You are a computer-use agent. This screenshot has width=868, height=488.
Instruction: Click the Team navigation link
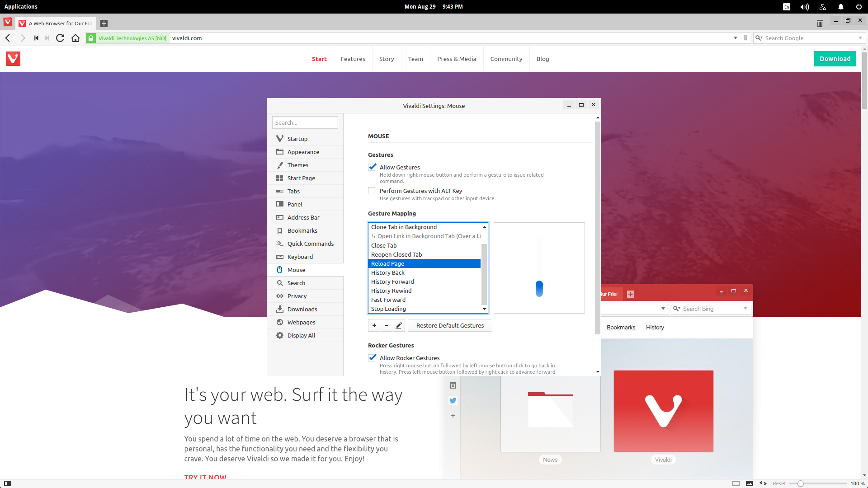click(415, 59)
